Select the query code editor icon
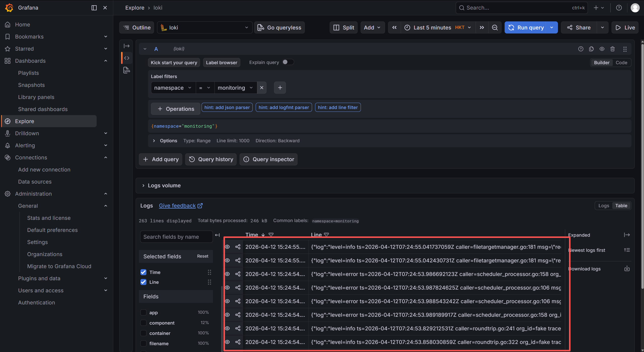The image size is (644, 352). (x=127, y=58)
